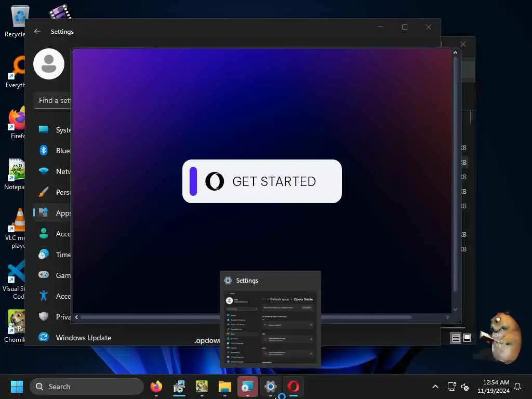Close the background file manager window
The height and width of the screenshot is (399, 532).
(463, 44)
